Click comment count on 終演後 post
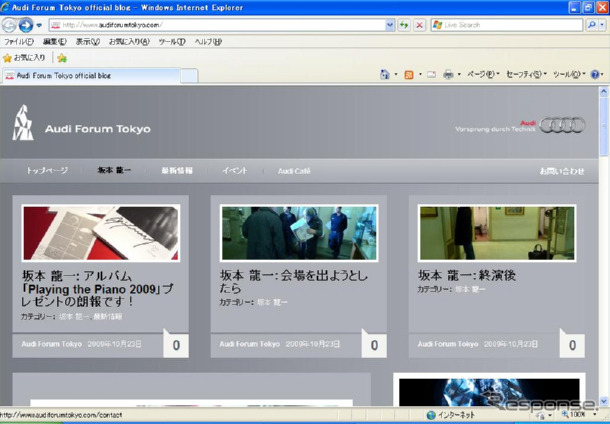 pos(572,345)
